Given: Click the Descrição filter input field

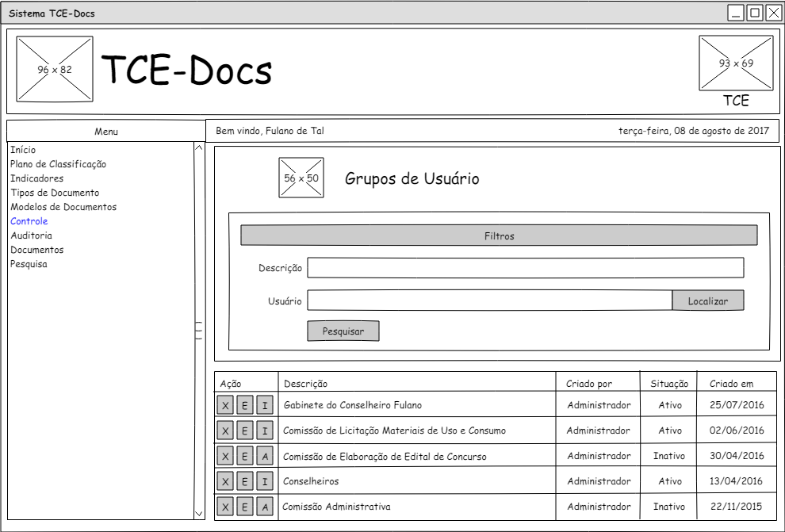Looking at the screenshot, I should point(525,268).
